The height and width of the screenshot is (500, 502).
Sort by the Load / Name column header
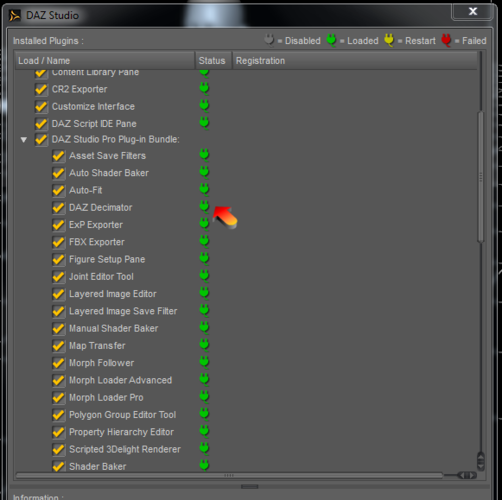pyautogui.click(x=105, y=61)
